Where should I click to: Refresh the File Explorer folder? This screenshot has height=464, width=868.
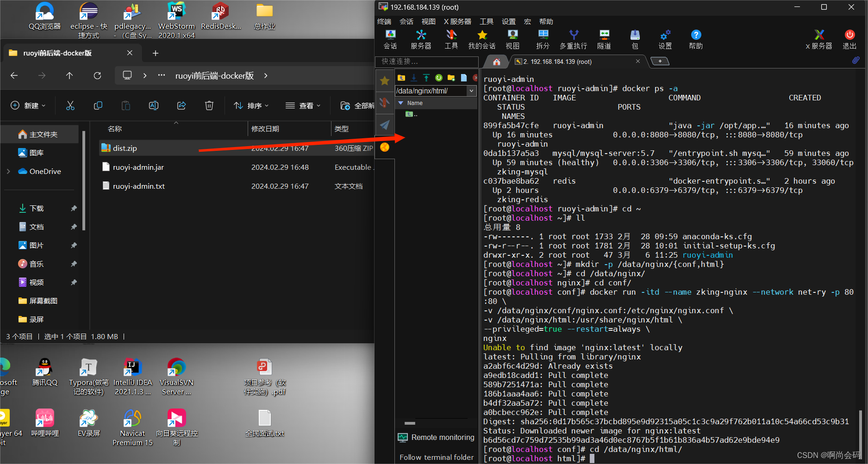pos(97,75)
